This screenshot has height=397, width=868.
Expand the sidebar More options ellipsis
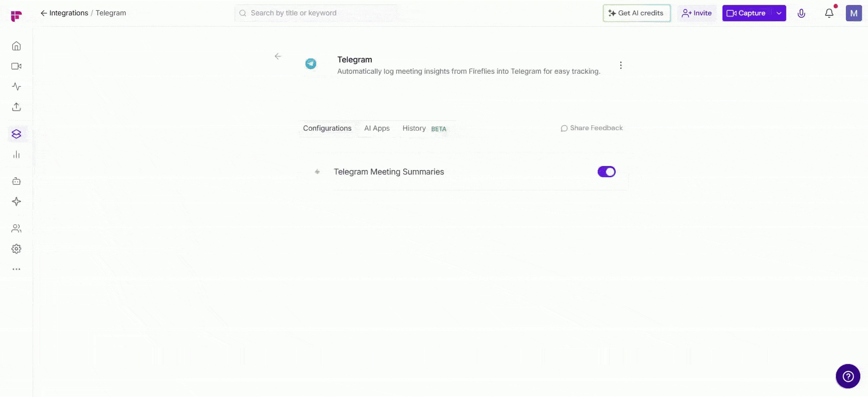(16, 269)
